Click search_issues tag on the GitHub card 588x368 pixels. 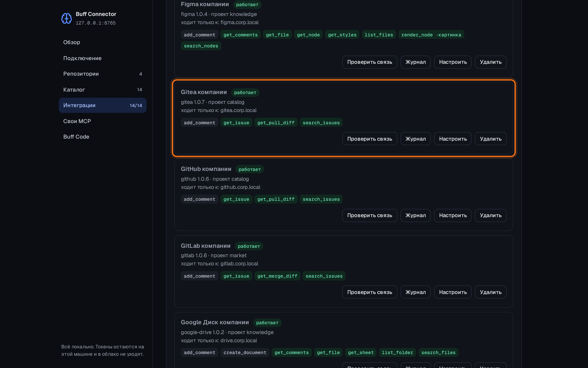(x=321, y=199)
